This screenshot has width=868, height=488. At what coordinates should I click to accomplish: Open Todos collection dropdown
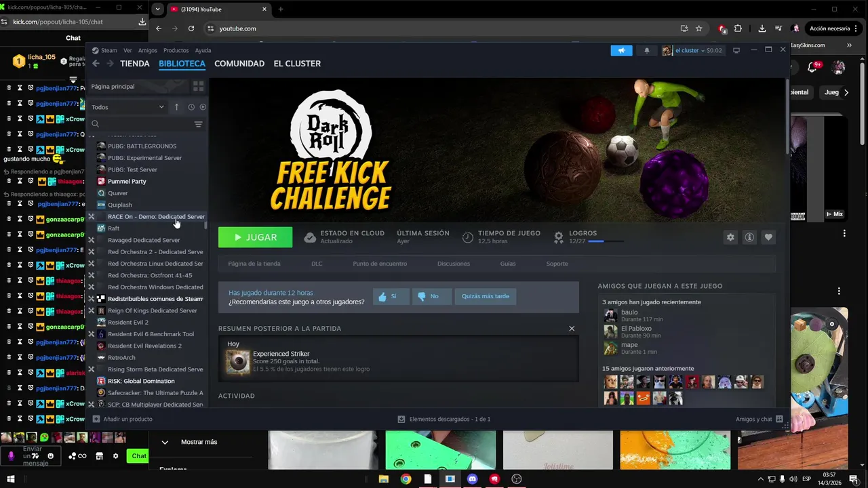(x=128, y=107)
